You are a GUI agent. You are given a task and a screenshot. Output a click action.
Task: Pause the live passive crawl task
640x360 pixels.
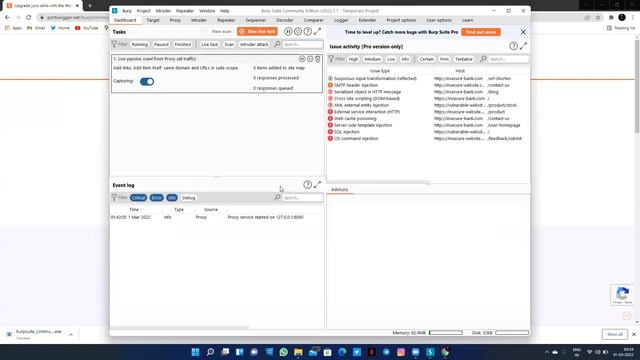302,59
